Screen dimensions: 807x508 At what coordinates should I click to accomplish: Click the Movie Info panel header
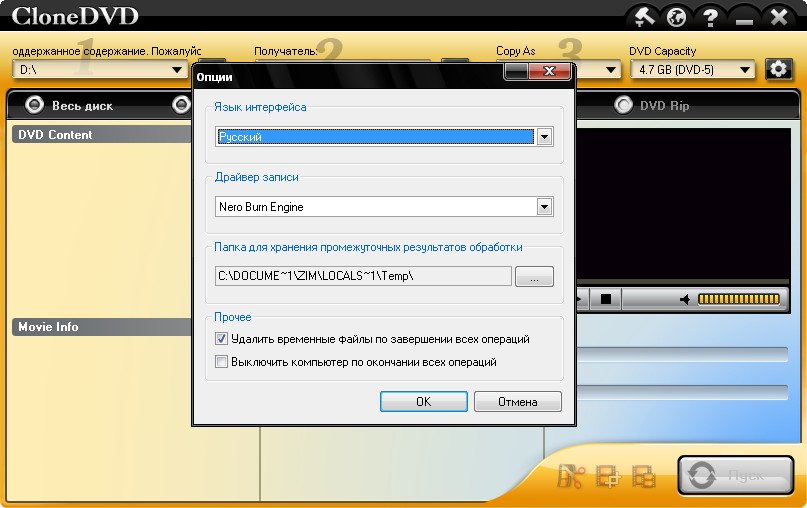coord(102,327)
